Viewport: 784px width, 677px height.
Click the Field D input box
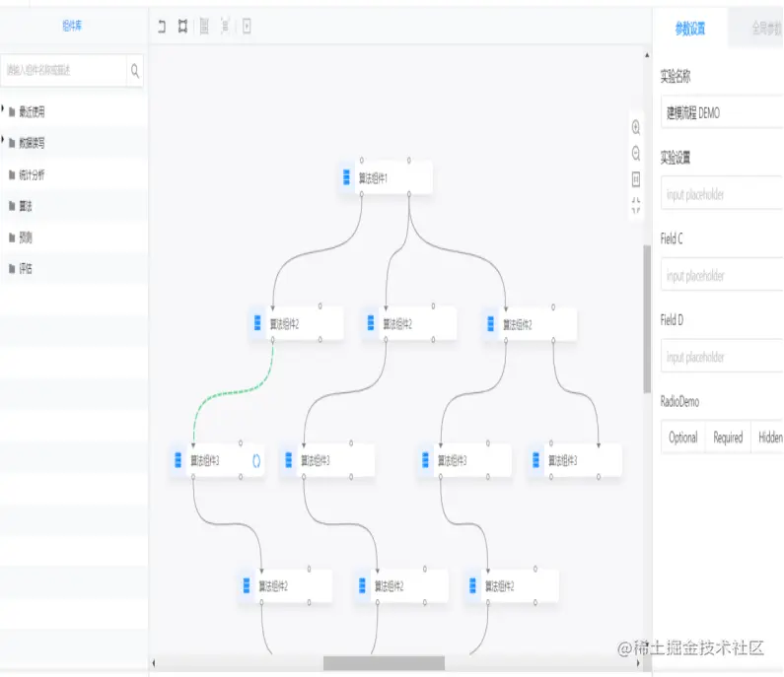(x=722, y=356)
